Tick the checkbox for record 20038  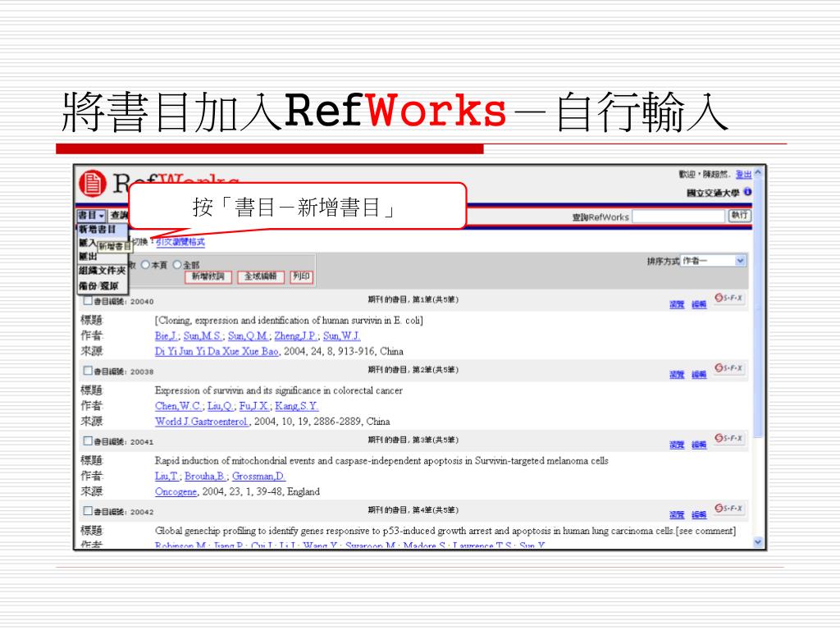tap(88, 370)
